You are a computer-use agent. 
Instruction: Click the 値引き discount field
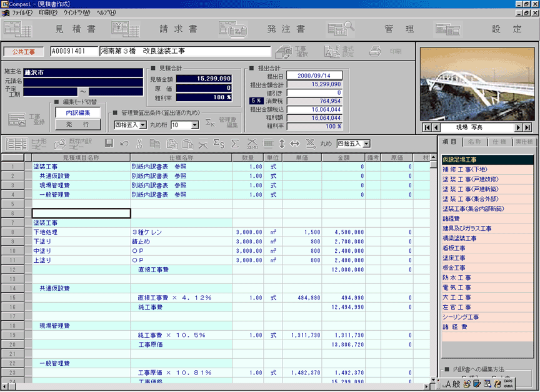coord(314,93)
